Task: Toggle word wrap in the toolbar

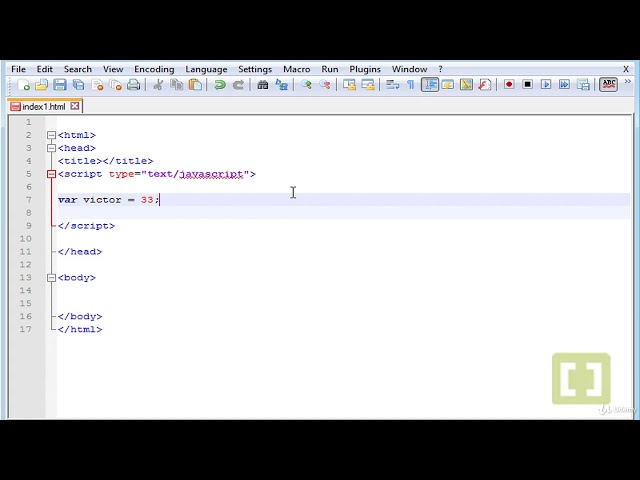Action: click(392, 85)
